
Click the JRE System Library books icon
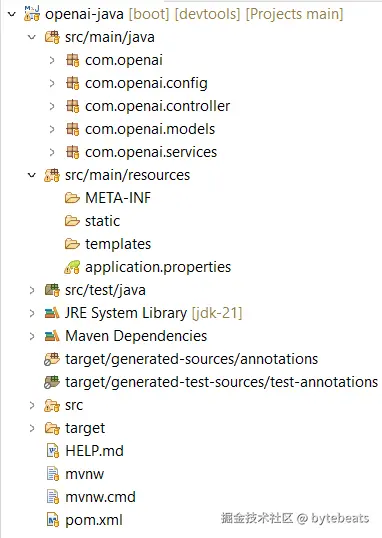click(52, 313)
